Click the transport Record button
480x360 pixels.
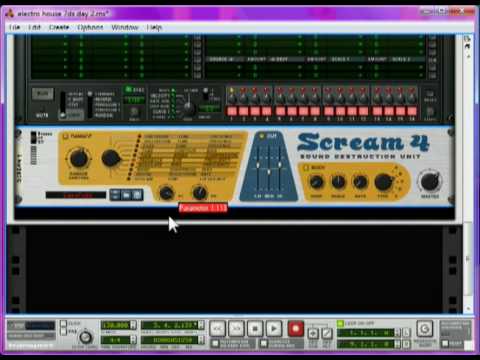(x=295, y=329)
